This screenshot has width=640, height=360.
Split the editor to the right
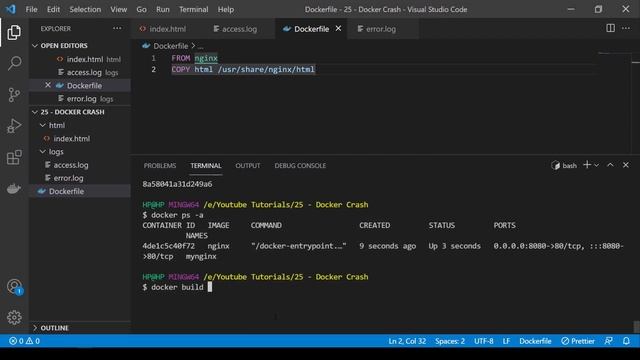610,28
